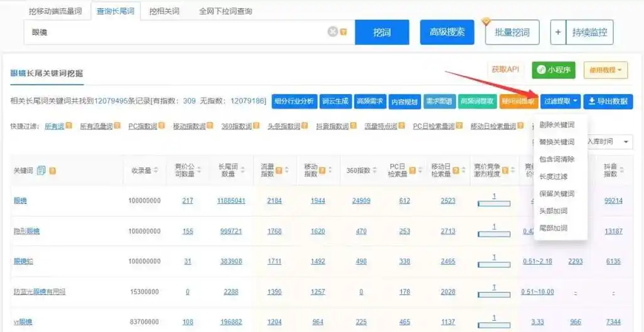Click the competition bar in the 隐形眼镜 row
Viewport: 644px width, 332px height.
coord(494,234)
